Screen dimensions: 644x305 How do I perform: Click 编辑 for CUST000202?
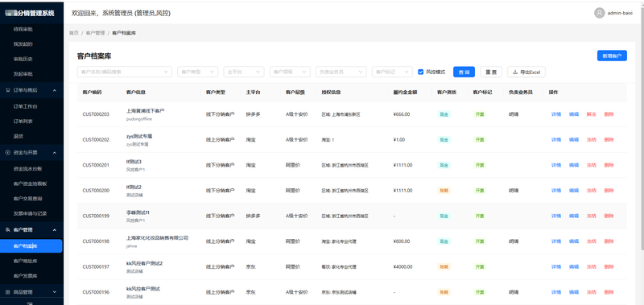click(x=574, y=139)
